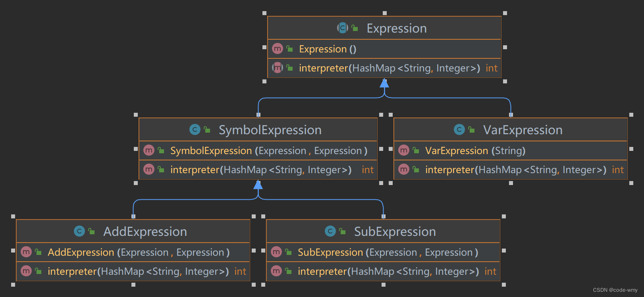
Task: Click the green public lock icon in SymbolExpression title
Action: pos(207,129)
